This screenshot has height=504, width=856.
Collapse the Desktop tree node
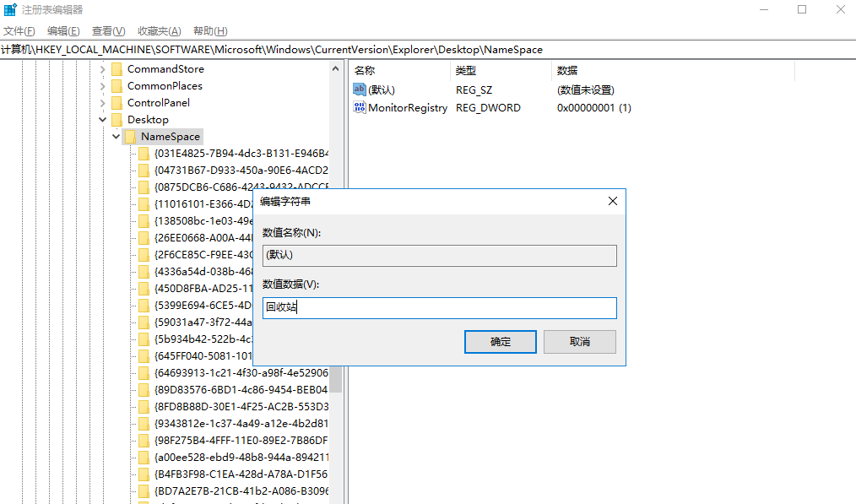pos(103,120)
